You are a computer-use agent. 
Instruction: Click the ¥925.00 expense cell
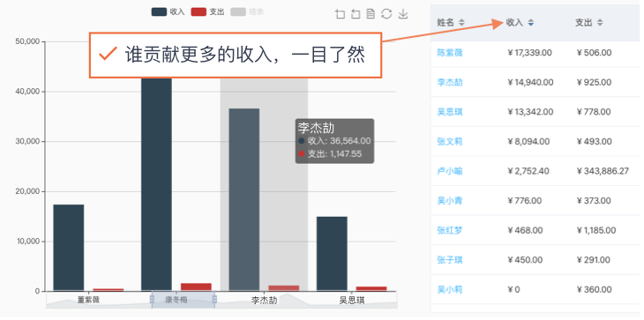[594, 83]
